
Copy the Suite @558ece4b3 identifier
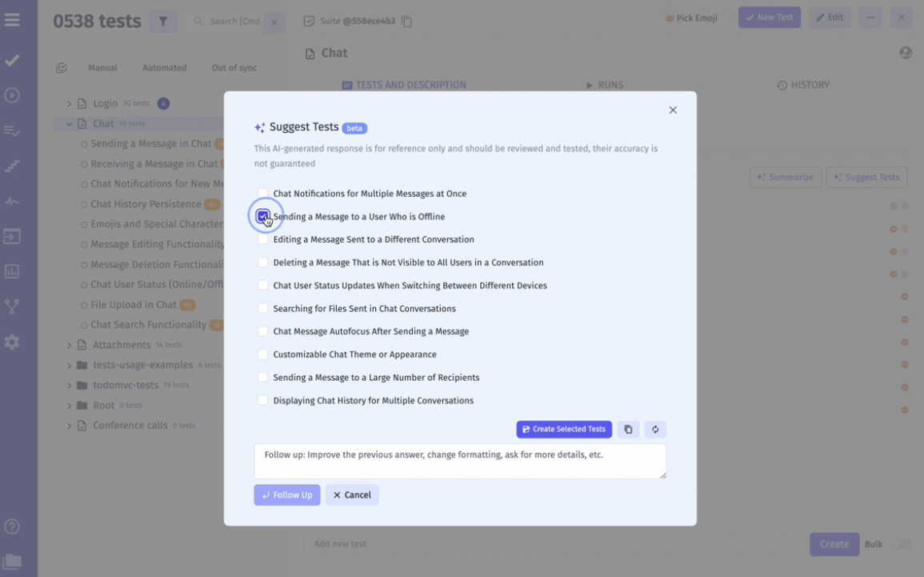[406, 22]
